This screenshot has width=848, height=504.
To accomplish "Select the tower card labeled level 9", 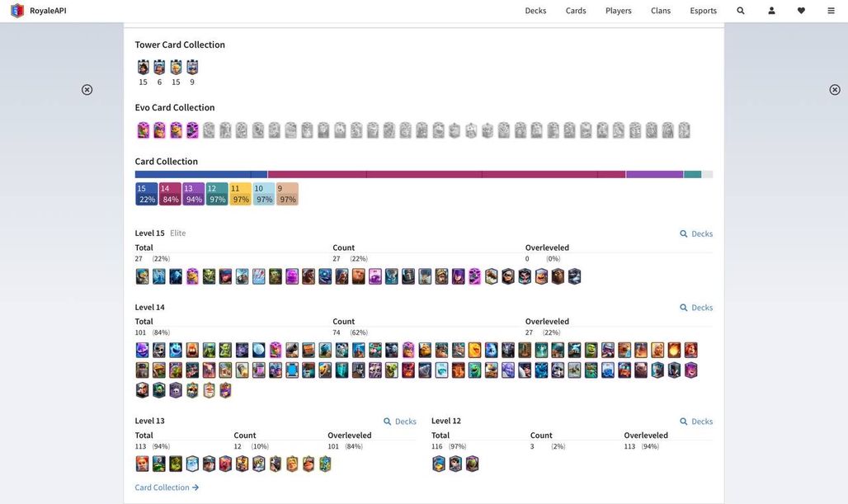I will (x=192, y=68).
